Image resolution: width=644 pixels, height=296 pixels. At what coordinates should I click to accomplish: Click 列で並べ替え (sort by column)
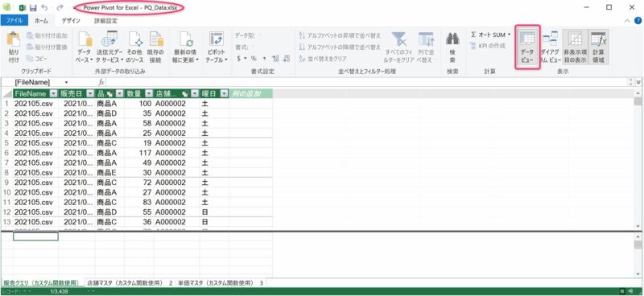coord(426,47)
